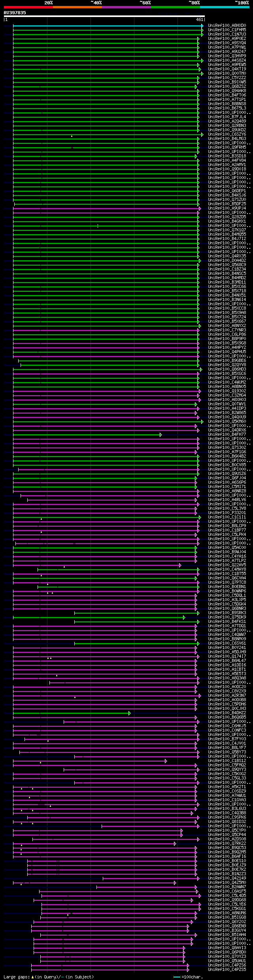Click the UniRef100_Q6BZS2 label
The width and height of the screenshot is (253, 980).
point(227,87)
